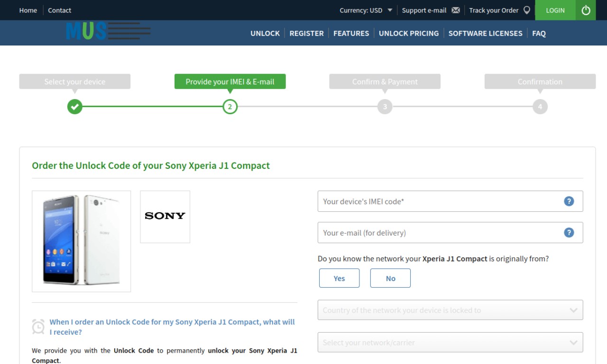
Task: Open the 'what will I receive' question link
Action: (172, 327)
